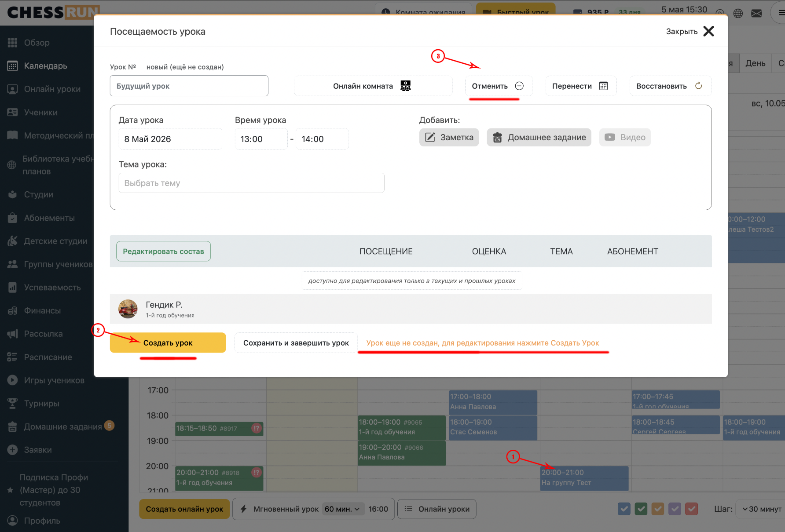Close the dialog with Закрыть X
This screenshot has width=785, height=532.
(x=690, y=31)
